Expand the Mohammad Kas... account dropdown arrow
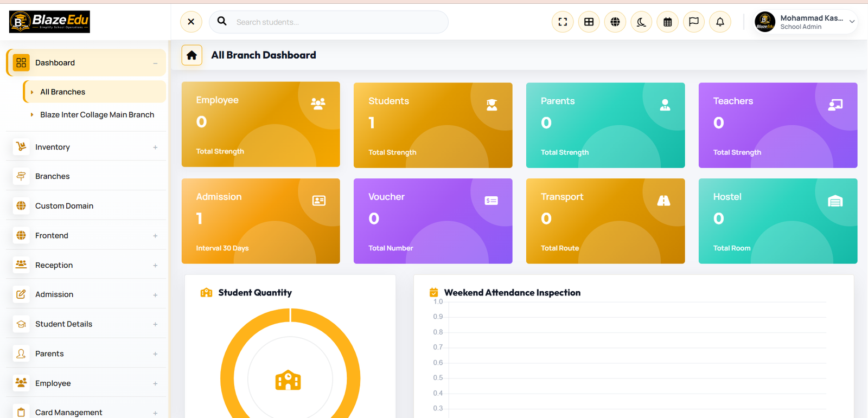The width and height of the screenshot is (868, 418). point(852,22)
